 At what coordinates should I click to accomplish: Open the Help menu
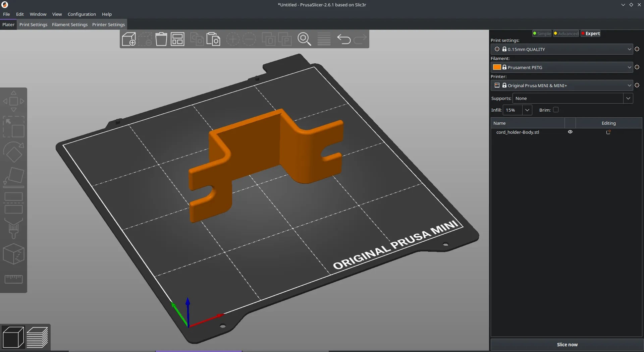(x=107, y=14)
